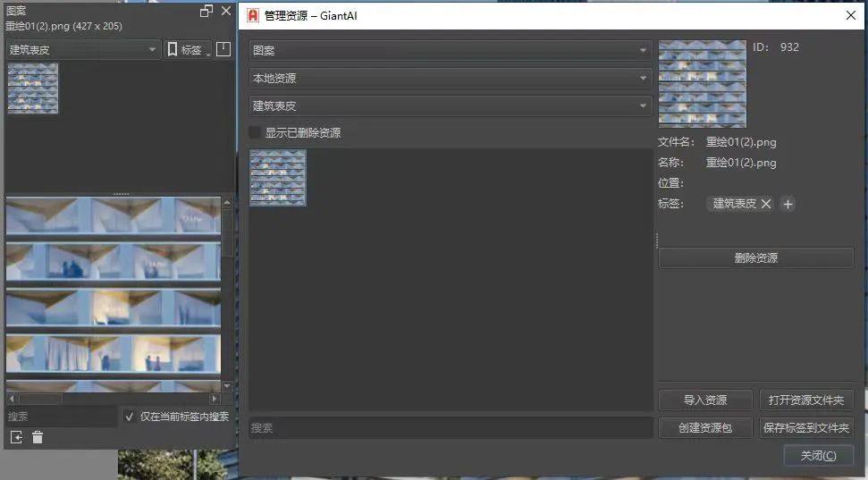Click the trash icon in 图案 panel
Image resolution: width=868 pixels, height=480 pixels.
(x=38, y=437)
